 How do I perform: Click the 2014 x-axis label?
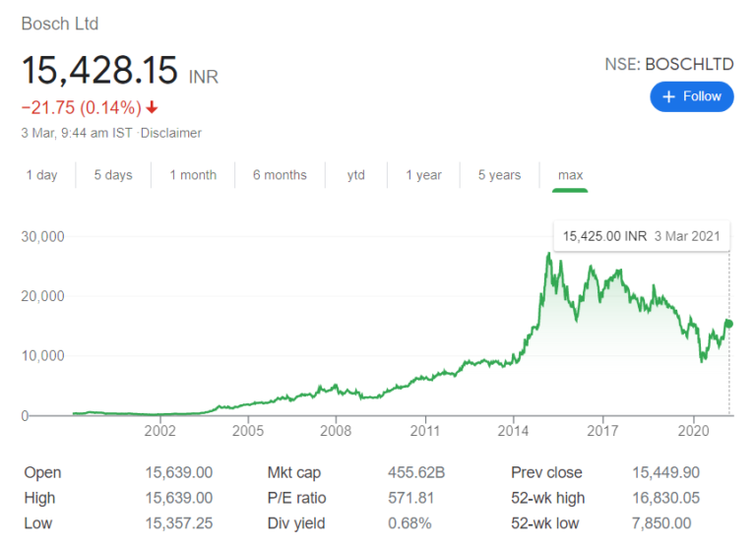pos(513,430)
